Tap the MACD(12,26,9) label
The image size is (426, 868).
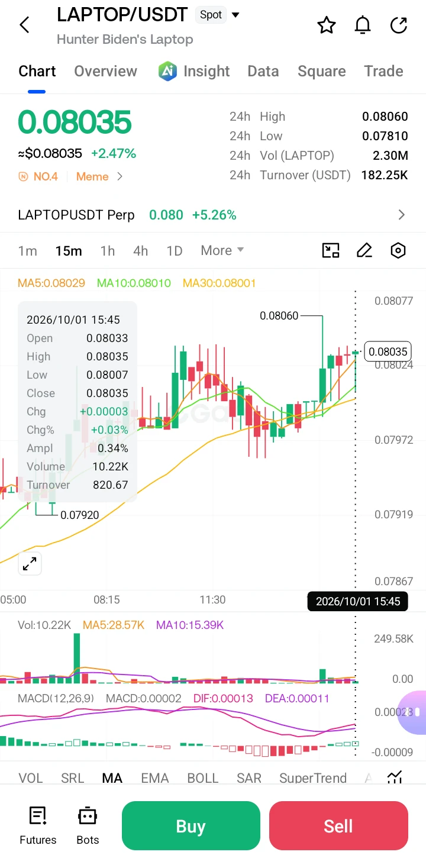[x=56, y=699]
